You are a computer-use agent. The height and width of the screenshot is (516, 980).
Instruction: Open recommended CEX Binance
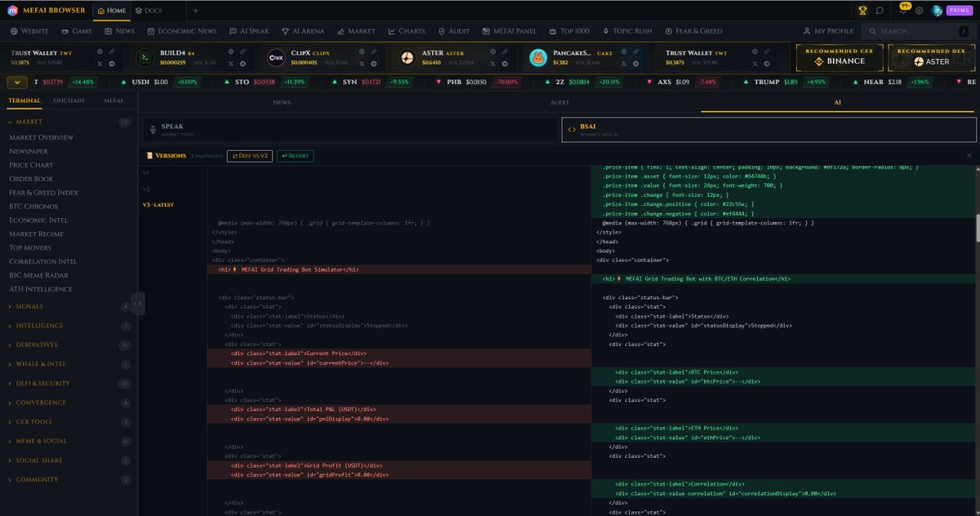pos(839,56)
